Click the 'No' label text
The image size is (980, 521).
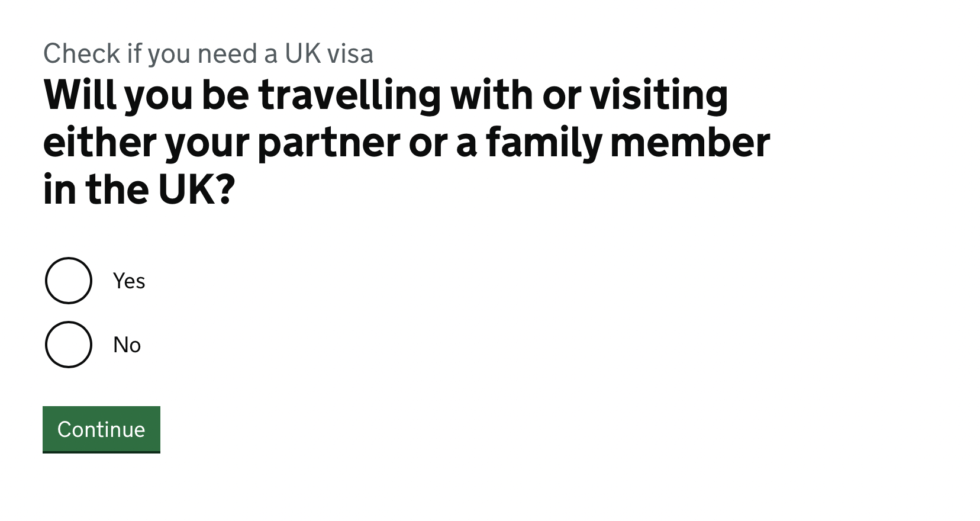click(127, 345)
